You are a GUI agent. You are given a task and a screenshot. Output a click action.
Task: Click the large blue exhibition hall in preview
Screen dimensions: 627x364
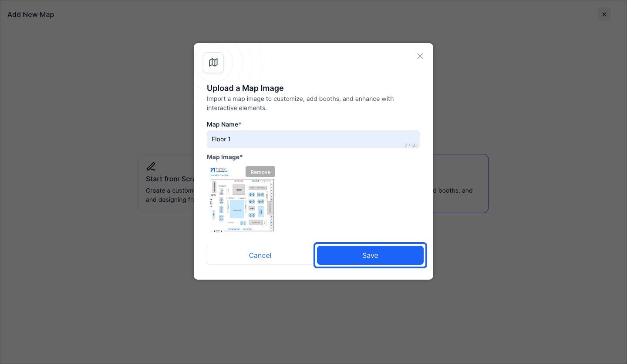coord(237,209)
